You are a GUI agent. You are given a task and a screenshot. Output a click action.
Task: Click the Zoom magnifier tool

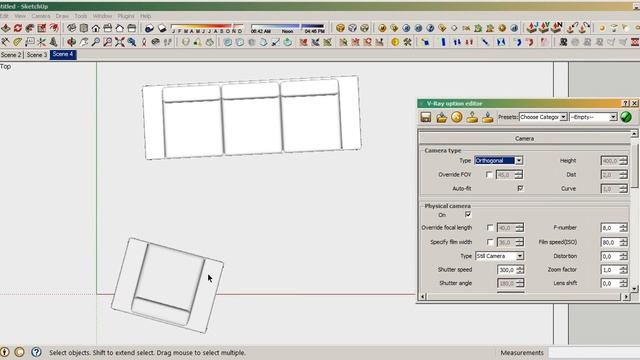96,42
